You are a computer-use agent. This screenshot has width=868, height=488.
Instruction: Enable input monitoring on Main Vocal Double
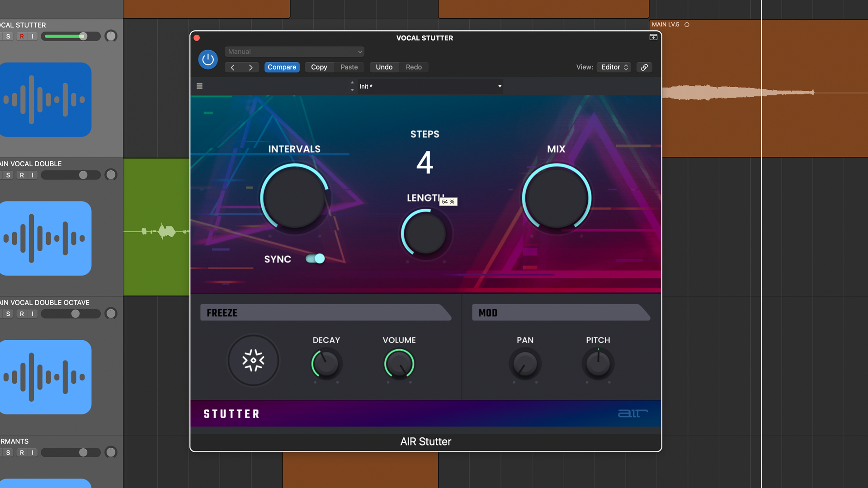tap(33, 175)
